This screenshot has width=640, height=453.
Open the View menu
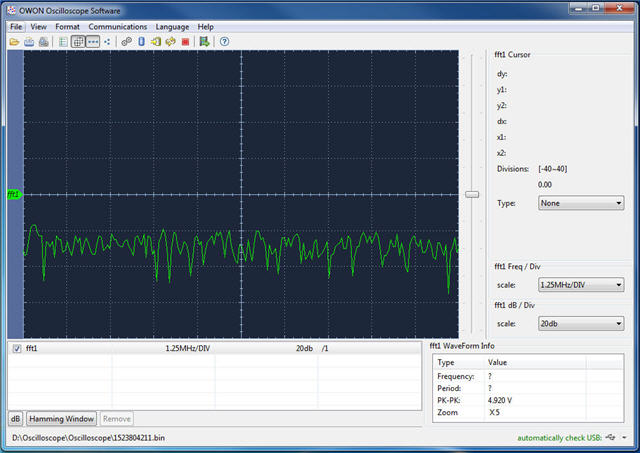click(38, 27)
